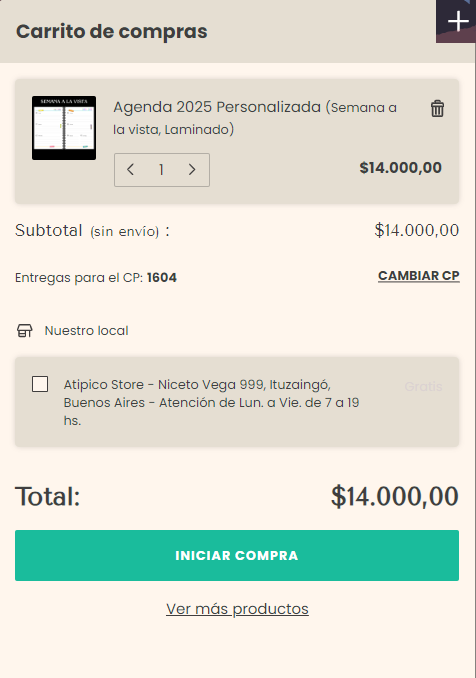Delete the Agenda 2025 item with trash icon
476x678 pixels.
437,109
